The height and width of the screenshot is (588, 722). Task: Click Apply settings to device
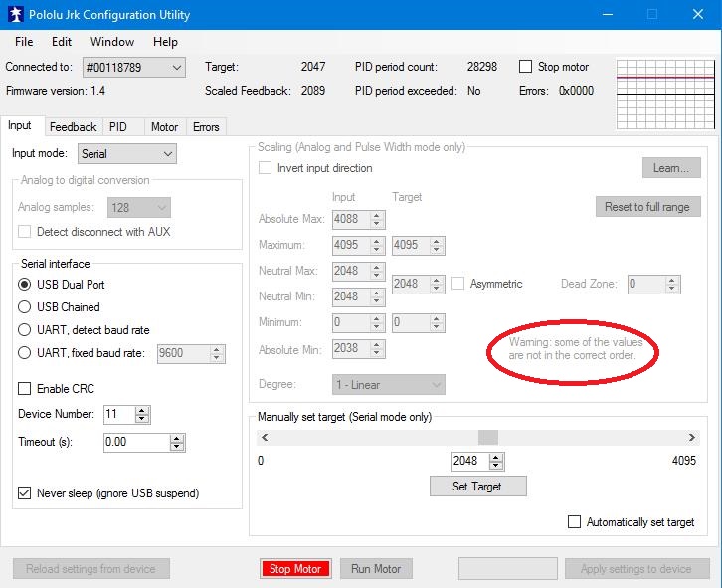click(636, 569)
